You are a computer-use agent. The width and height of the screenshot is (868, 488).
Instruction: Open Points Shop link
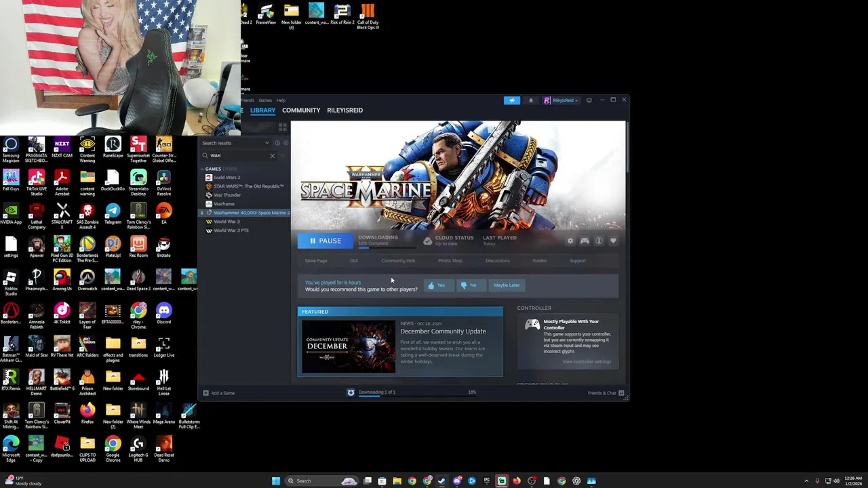tap(450, 260)
